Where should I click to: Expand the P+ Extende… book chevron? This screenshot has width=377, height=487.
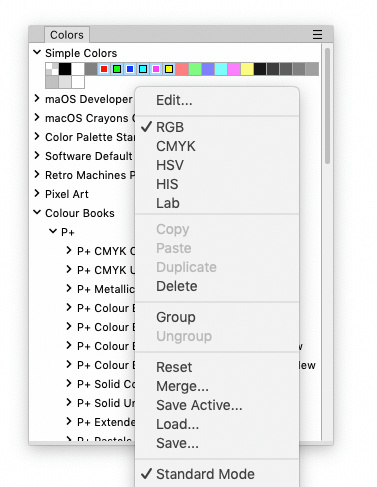click(69, 421)
